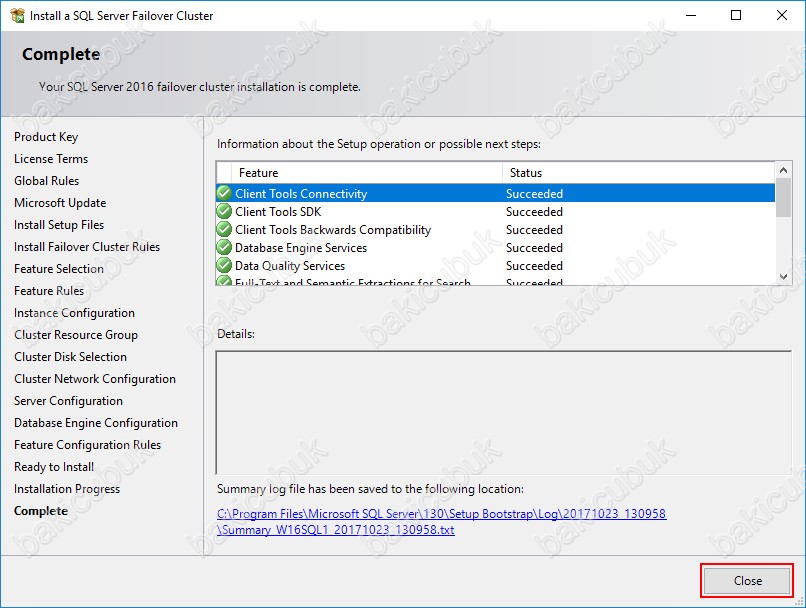Select Client Tools Backwards Compatibility row
Image resolution: width=806 pixels, height=608 pixels.
point(496,229)
